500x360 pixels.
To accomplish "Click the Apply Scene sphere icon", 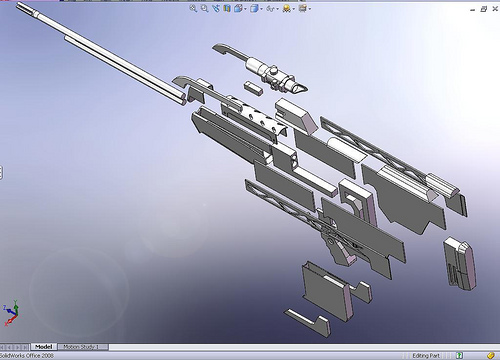I will [286, 9].
